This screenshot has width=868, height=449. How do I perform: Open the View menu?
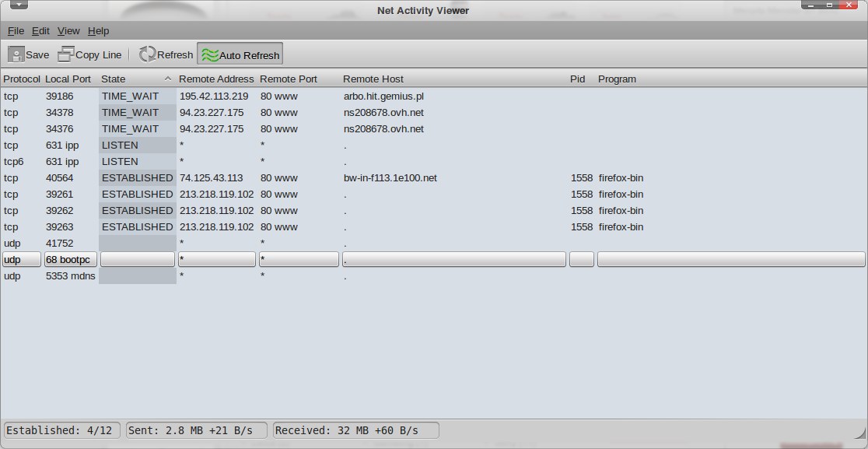coord(68,31)
